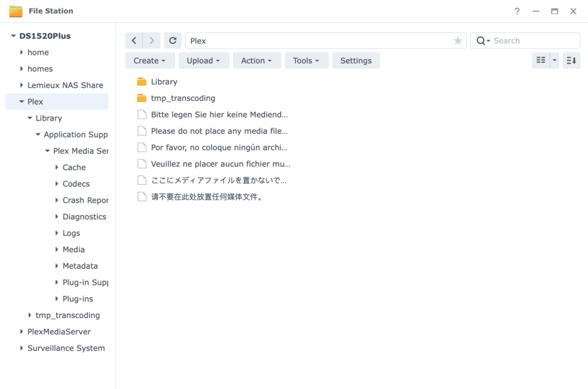Select 'Library' name in file list
588x389 pixels.
point(164,82)
